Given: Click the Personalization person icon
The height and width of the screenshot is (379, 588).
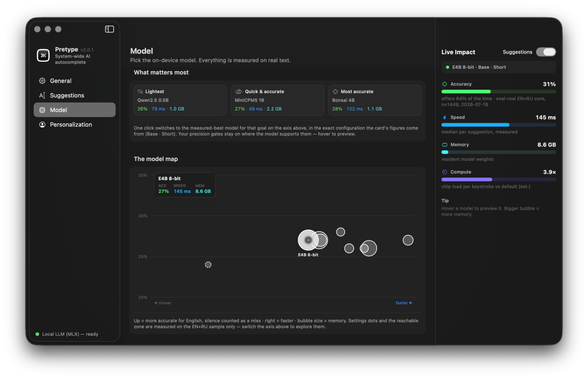Looking at the screenshot, I should (42, 124).
